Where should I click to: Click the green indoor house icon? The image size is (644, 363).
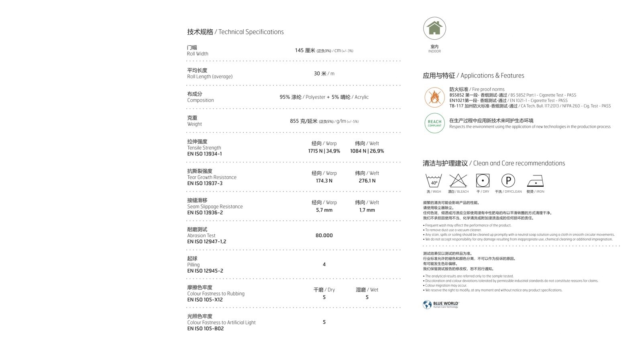[434, 28]
